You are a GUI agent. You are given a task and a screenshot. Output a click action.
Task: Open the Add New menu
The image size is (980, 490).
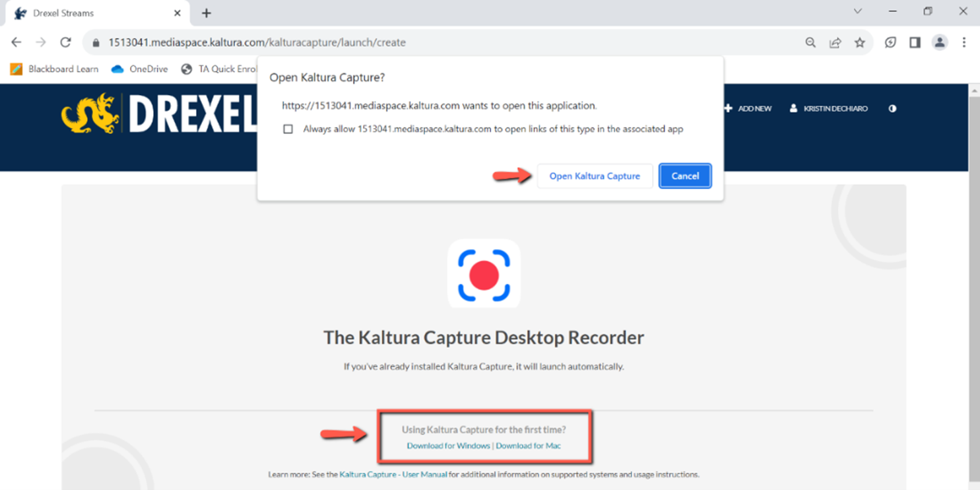[x=748, y=108]
